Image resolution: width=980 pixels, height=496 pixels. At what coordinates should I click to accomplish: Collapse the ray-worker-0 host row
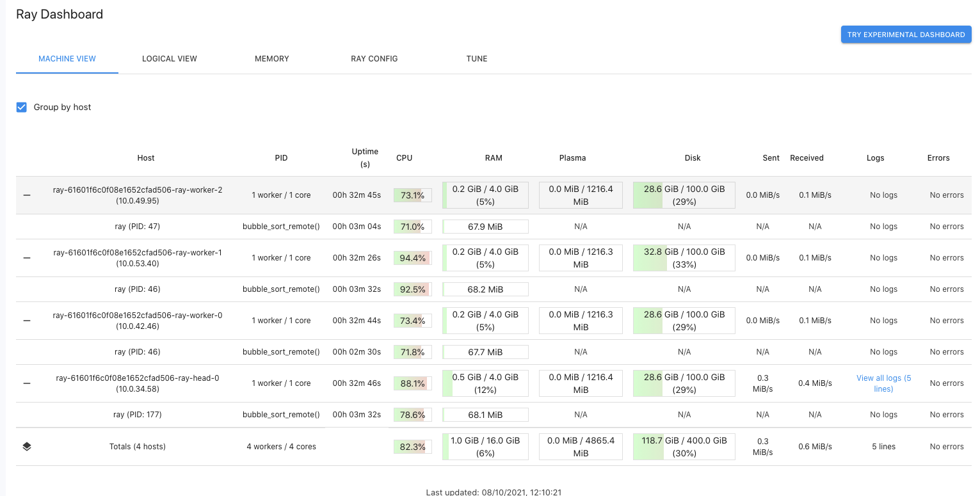coord(26,320)
